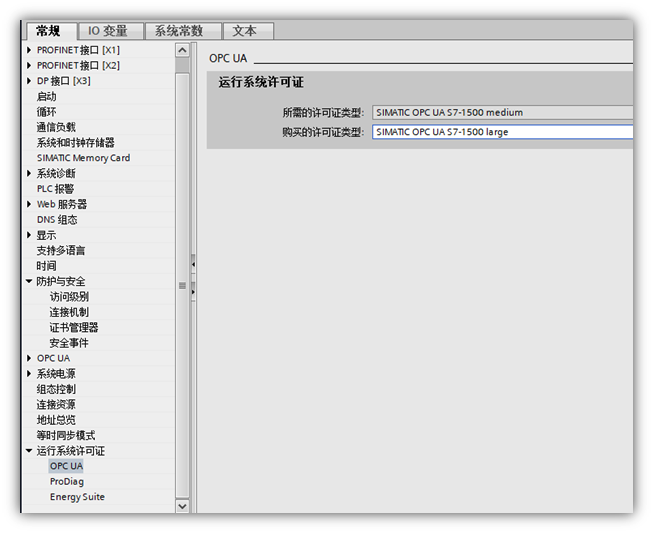Viewport: 653px width, 533px height.
Task: Collapse the 运行系统许可证 node
Action: [29, 451]
